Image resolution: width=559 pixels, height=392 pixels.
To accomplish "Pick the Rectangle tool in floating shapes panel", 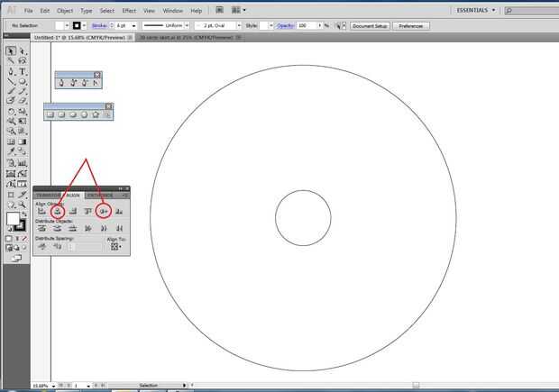I will click(50, 114).
